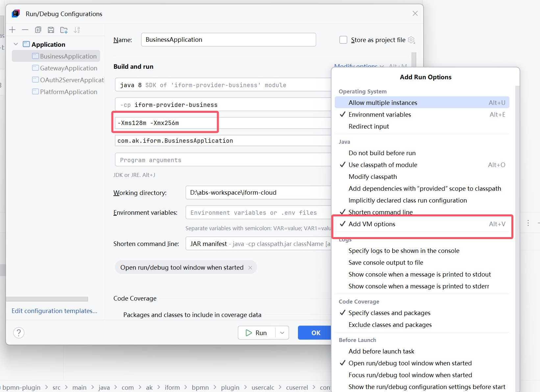Open help via the question mark icon
The image size is (540, 392).
coord(19,333)
